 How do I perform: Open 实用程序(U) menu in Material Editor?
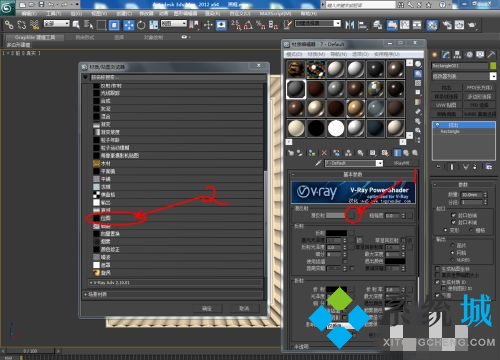pos(387,54)
